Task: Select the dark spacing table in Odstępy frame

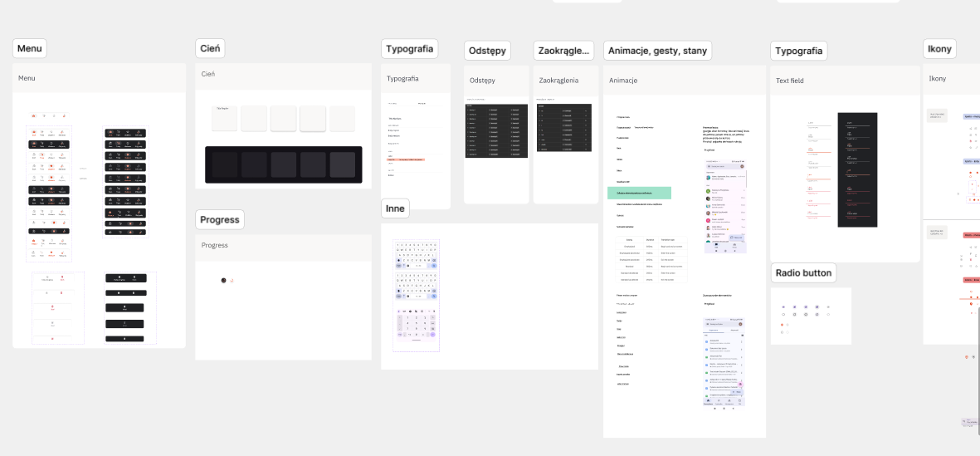Action: click(496, 130)
